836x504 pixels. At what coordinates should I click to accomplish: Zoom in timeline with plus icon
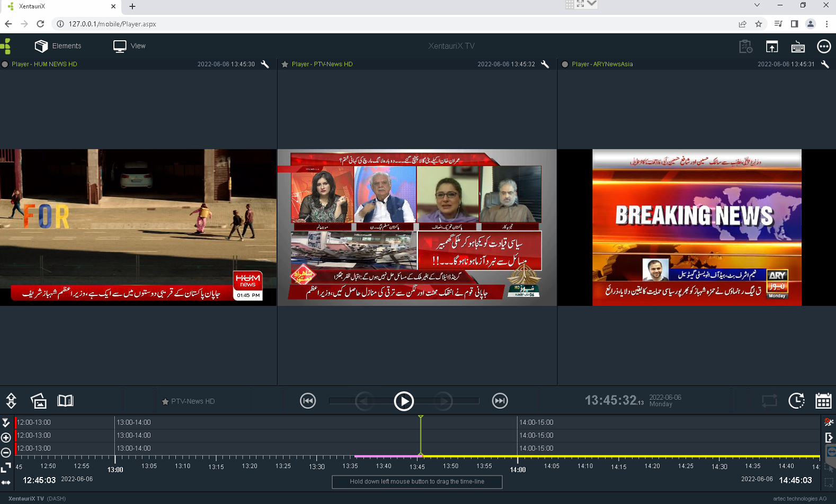click(6, 438)
